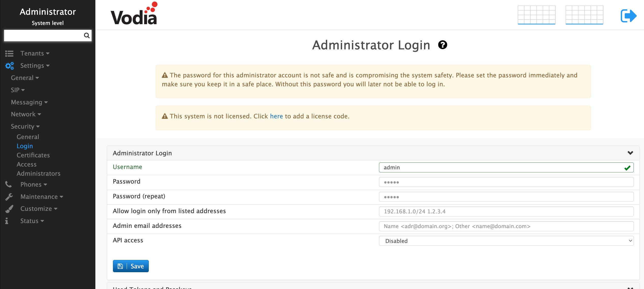Click the Maintenance wrench icon
Image resolution: width=644 pixels, height=289 pixels.
[9, 196]
